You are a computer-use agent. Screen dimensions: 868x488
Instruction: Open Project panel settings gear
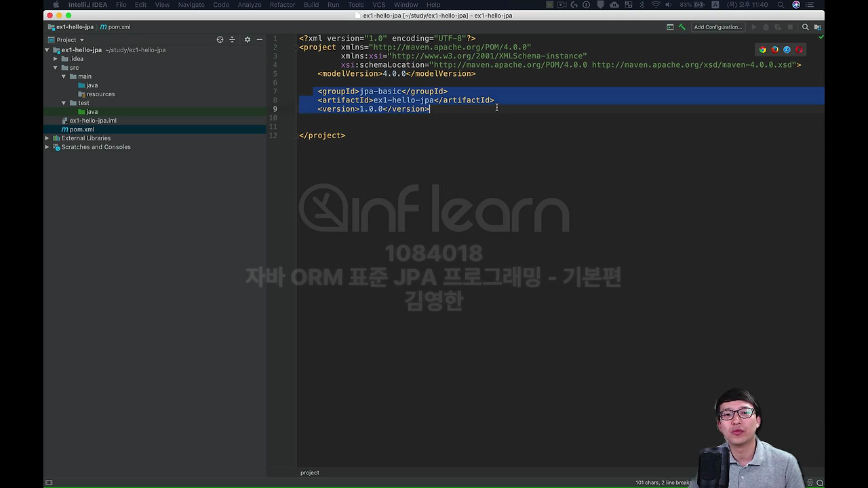pos(248,40)
